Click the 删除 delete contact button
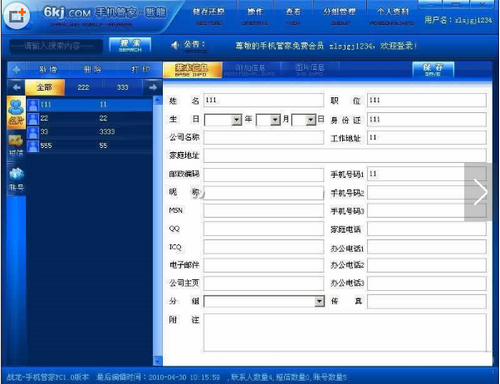Viewport: 500px width, 384px height. pyautogui.click(x=92, y=70)
